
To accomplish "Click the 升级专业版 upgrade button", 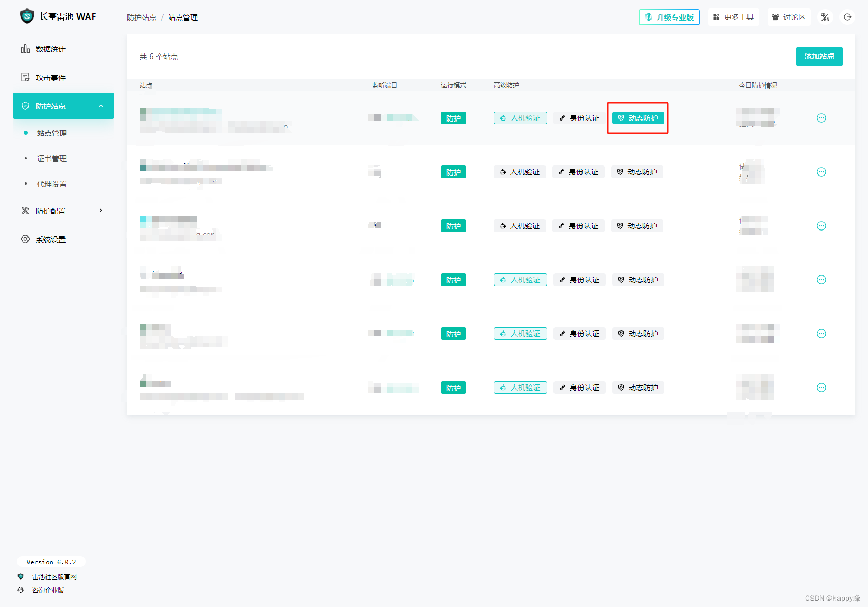I will click(x=669, y=17).
